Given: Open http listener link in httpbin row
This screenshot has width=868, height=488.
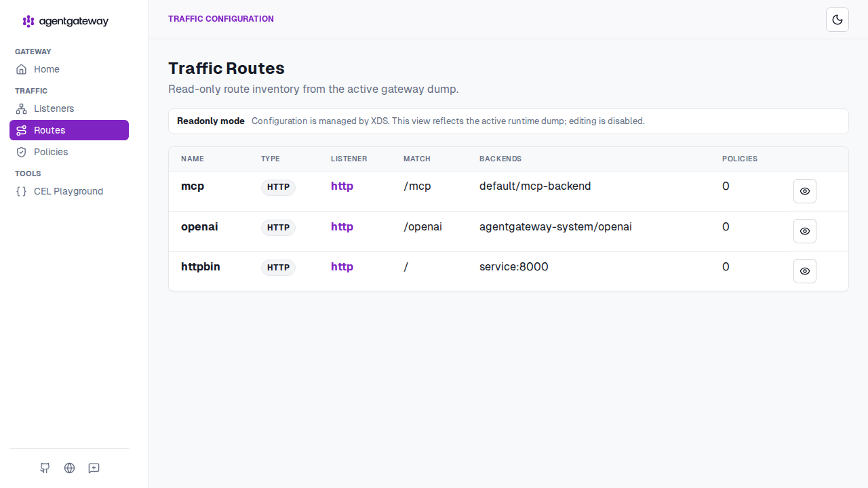Looking at the screenshot, I should [x=342, y=267].
